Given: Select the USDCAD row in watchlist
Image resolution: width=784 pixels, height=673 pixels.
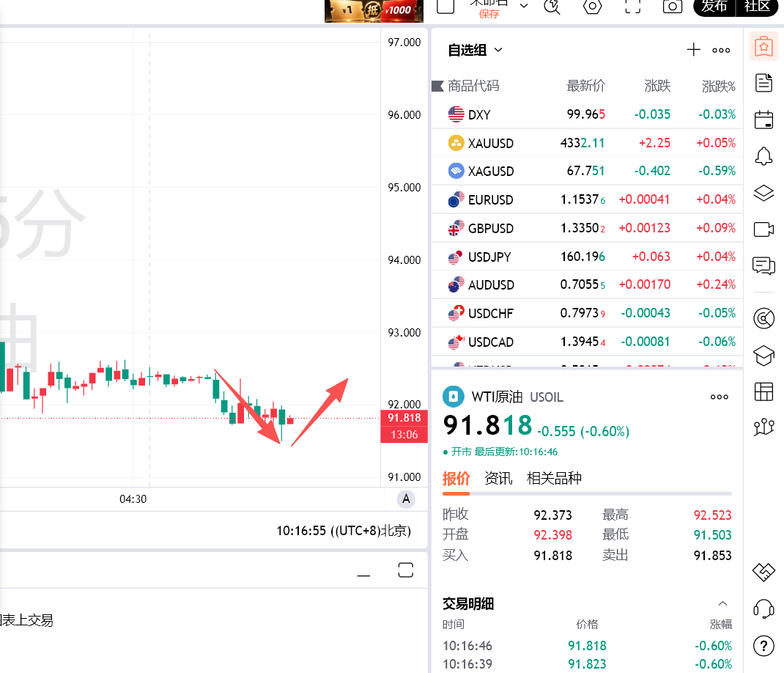Looking at the screenshot, I should pyautogui.click(x=587, y=342).
